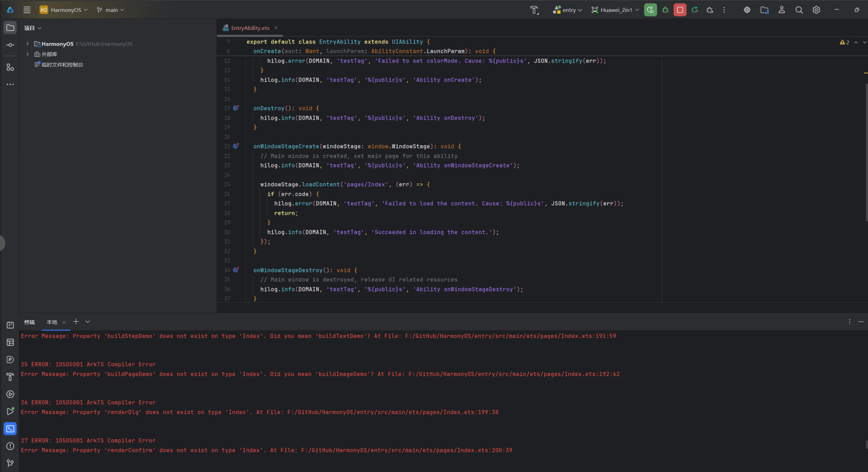Click gutter marker beside onWindowStageCreate

236,146
